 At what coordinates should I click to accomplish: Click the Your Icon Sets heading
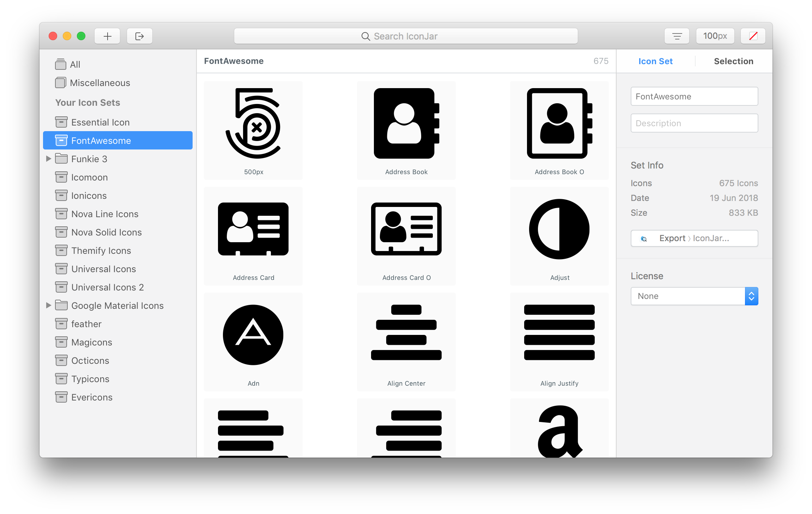point(88,103)
